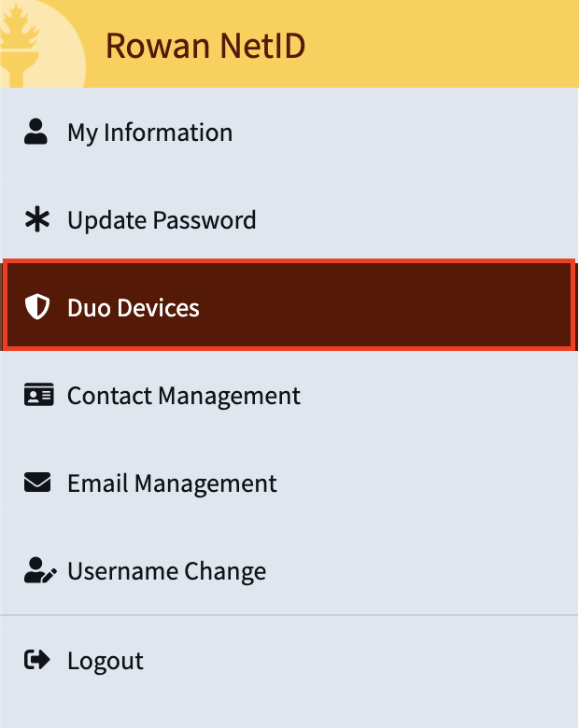Click the ID card icon for Contact Management
The width and height of the screenshot is (579, 728).
point(36,395)
